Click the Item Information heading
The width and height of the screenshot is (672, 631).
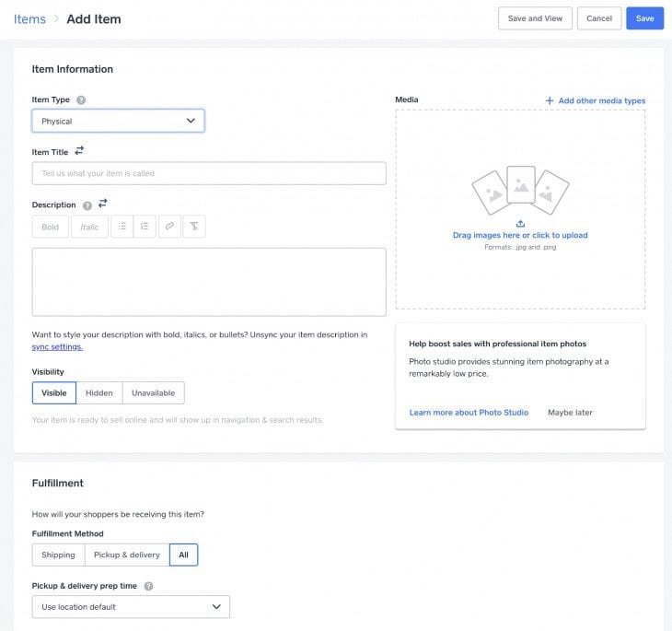73,69
